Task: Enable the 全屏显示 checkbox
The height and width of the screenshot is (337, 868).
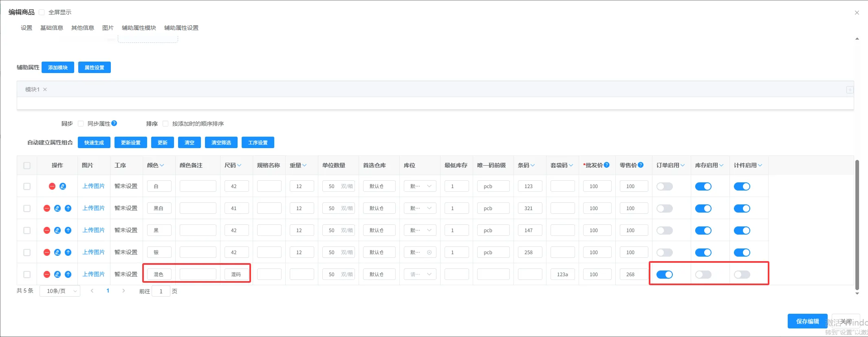Action: [42, 12]
